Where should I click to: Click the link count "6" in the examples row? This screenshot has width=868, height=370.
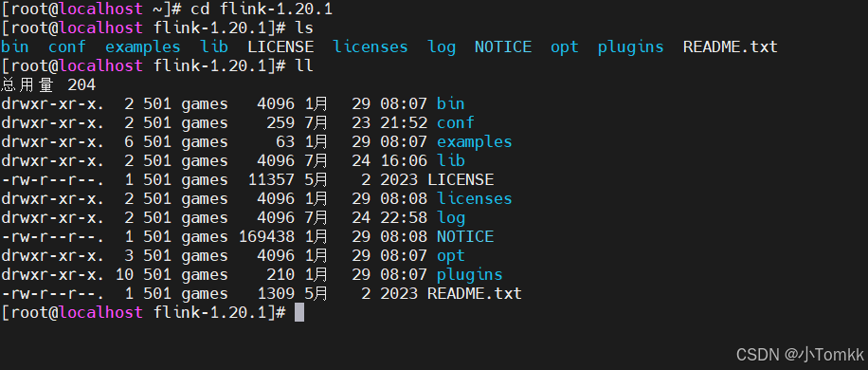(x=129, y=141)
